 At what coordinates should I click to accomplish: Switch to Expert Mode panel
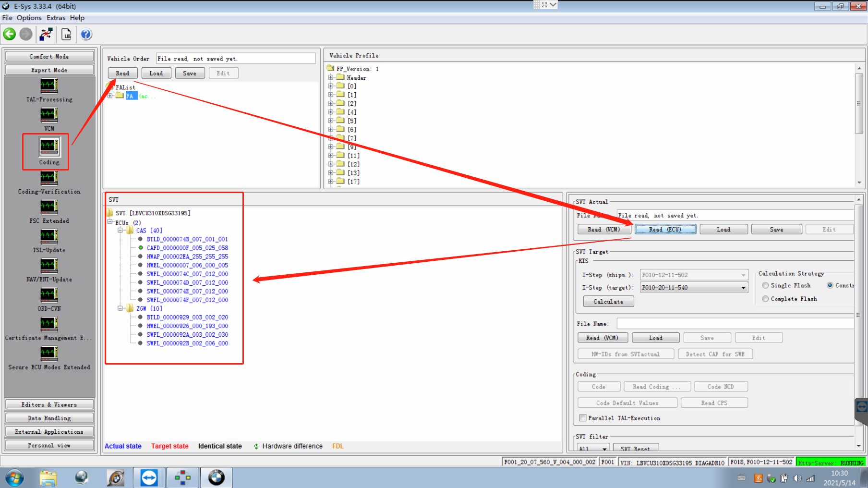point(49,70)
